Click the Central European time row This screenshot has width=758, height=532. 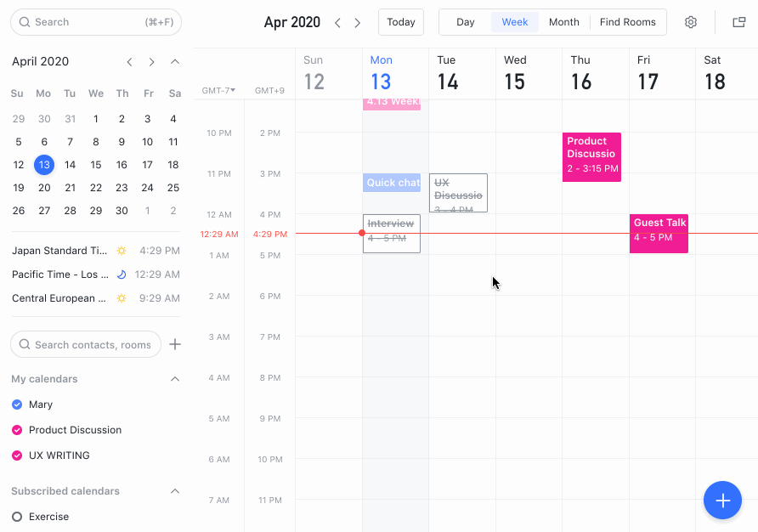pos(96,298)
